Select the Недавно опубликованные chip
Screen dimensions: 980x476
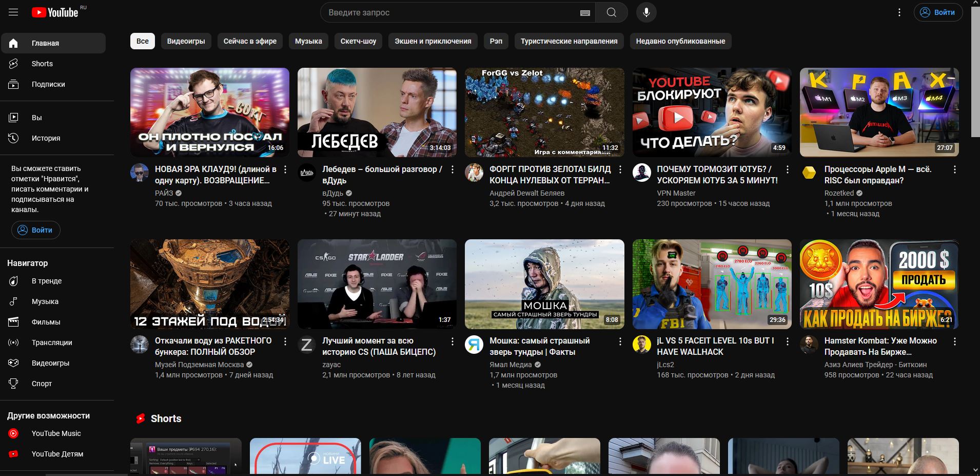pyautogui.click(x=681, y=41)
